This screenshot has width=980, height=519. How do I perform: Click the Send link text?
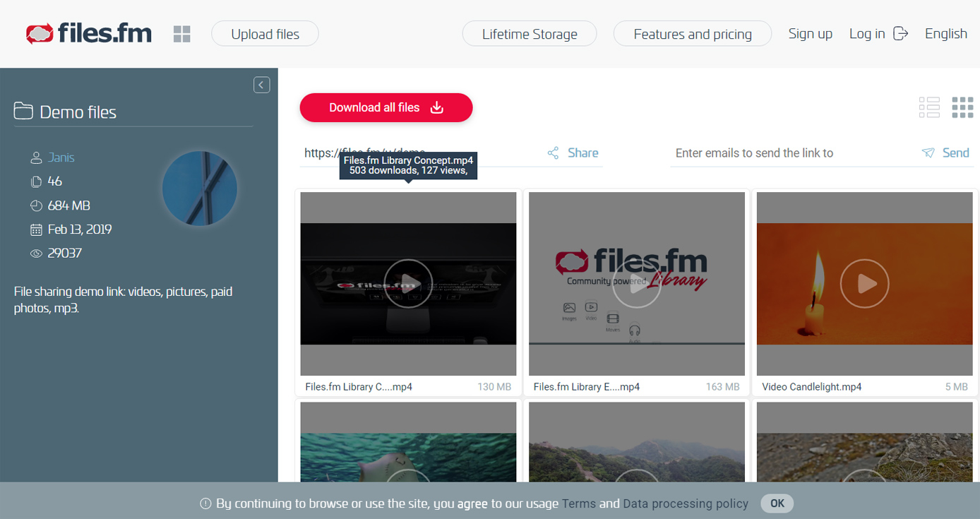click(956, 153)
